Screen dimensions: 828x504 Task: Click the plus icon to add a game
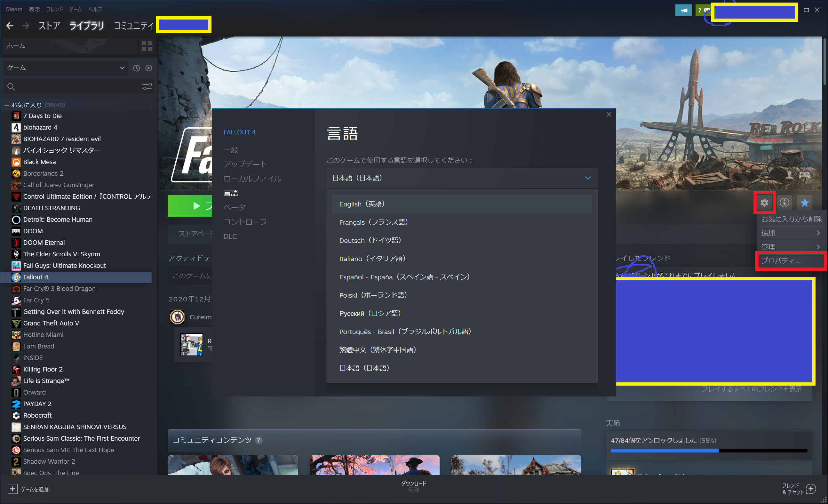point(12,489)
